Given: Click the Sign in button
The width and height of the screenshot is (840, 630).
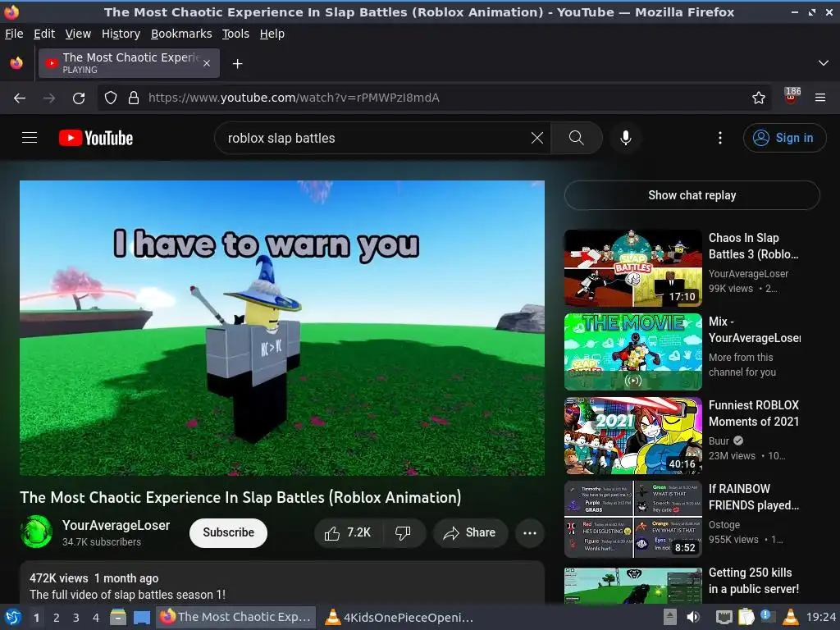Looking at the screenshot, I should (784, 138).
